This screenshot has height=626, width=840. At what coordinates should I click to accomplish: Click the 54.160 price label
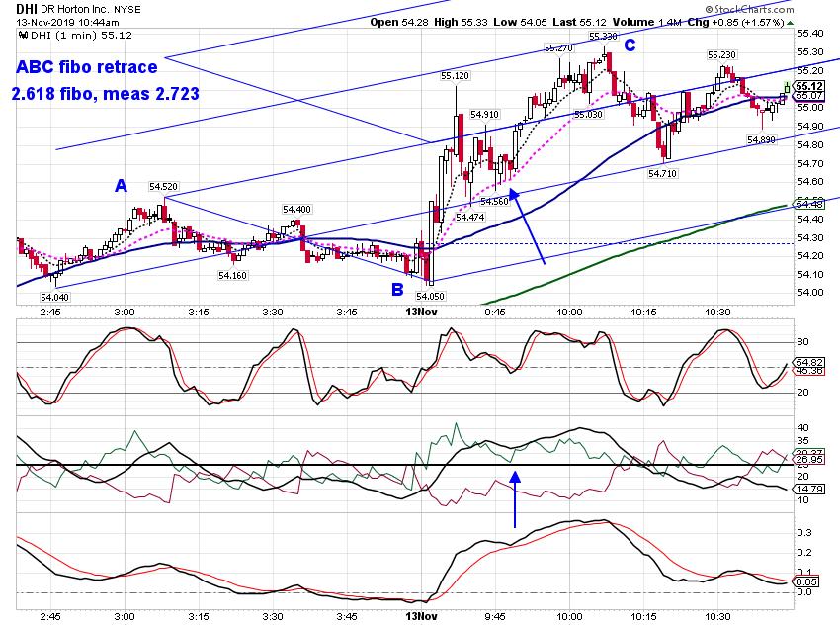pyautogui.click(x=232, y=276)
